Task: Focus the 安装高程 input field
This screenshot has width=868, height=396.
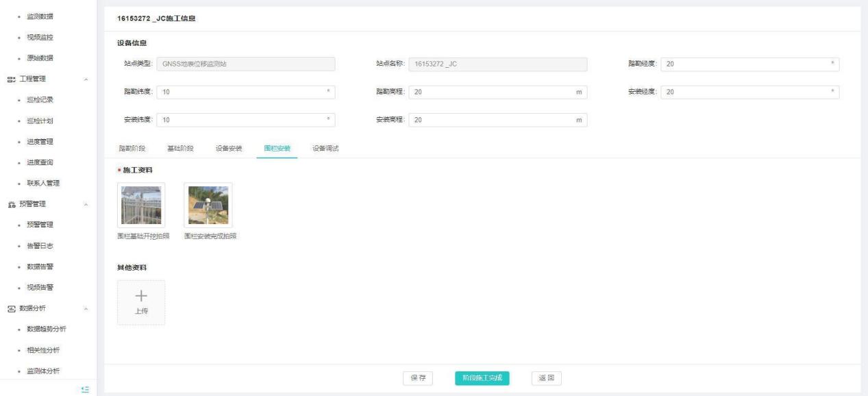Action: [493, 120]
